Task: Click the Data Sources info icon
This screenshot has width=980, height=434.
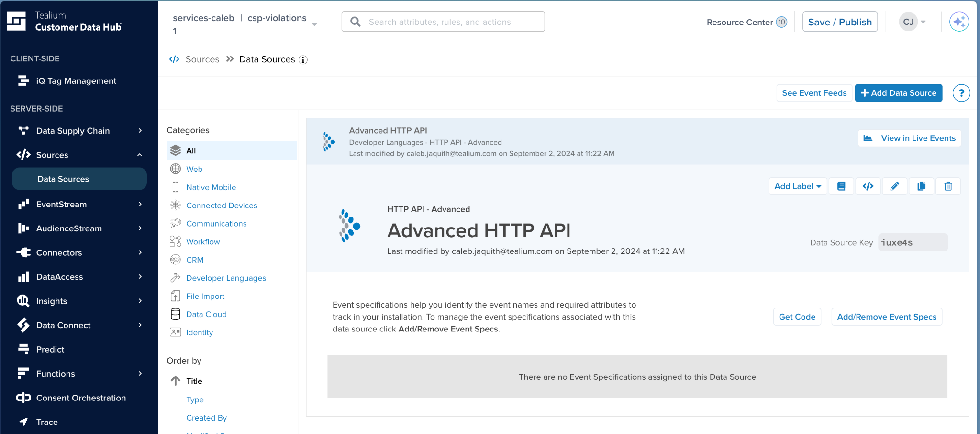Action: pos(303,60)
